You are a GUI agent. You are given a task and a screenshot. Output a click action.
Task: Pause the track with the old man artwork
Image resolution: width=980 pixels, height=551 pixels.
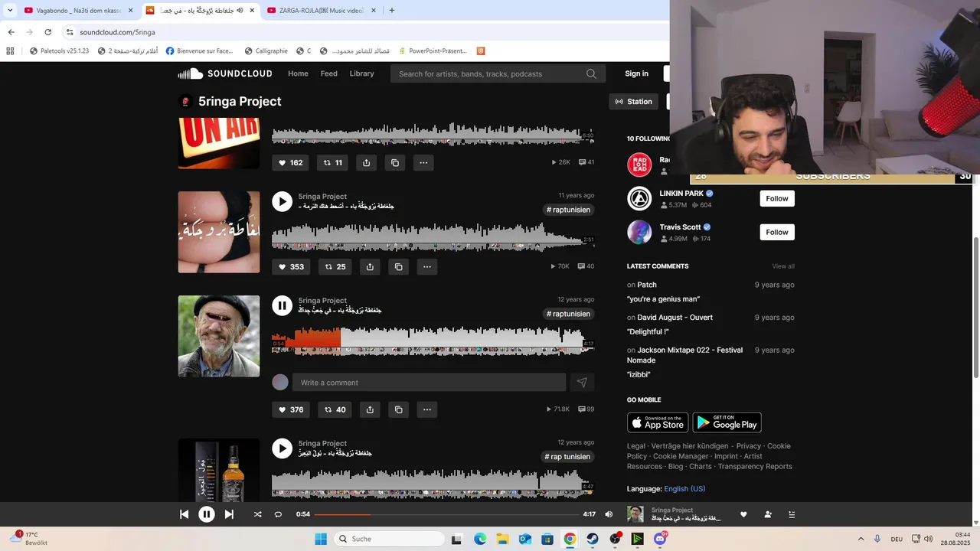(x=283, y=305)
